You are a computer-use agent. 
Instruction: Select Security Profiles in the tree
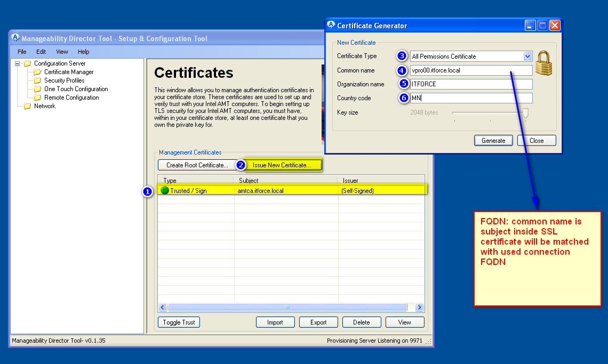(65, 80)
